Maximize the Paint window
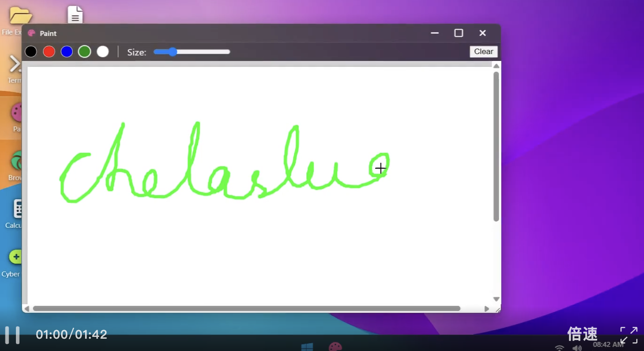The width and height of the screenshot is (644, 351). point(458,33)
